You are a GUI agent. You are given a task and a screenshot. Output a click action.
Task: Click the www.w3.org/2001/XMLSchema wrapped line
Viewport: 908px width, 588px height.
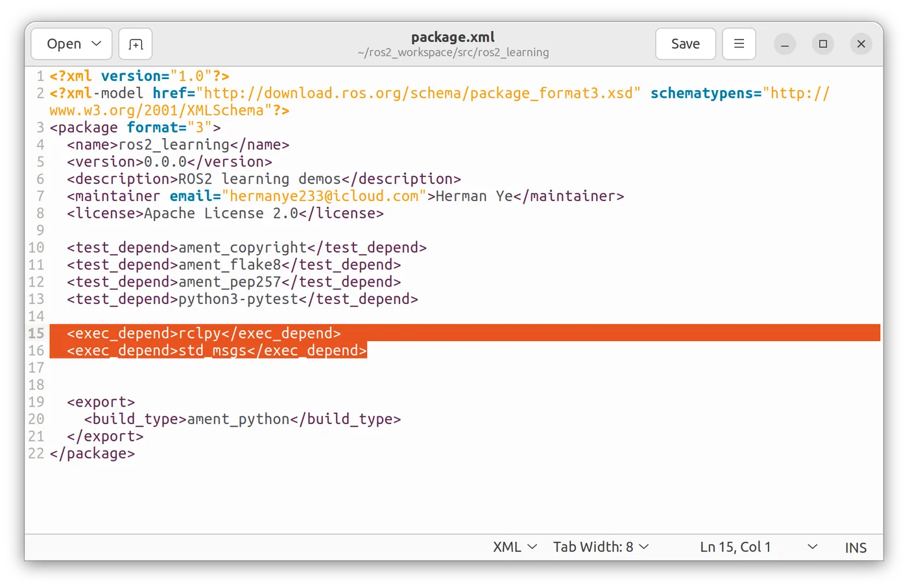pyautogui.click(x=169, y=110)
